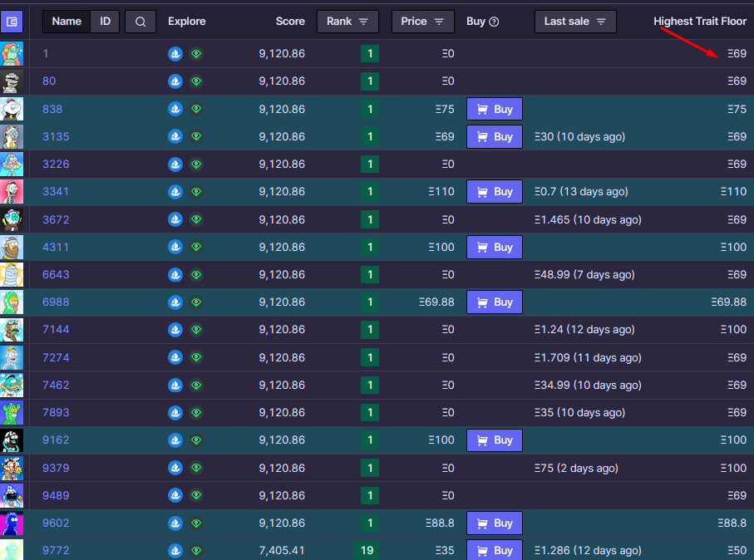Click green eye icon for ID 1
The height and width of the screenshot is (560, 754).
(196, 54)
